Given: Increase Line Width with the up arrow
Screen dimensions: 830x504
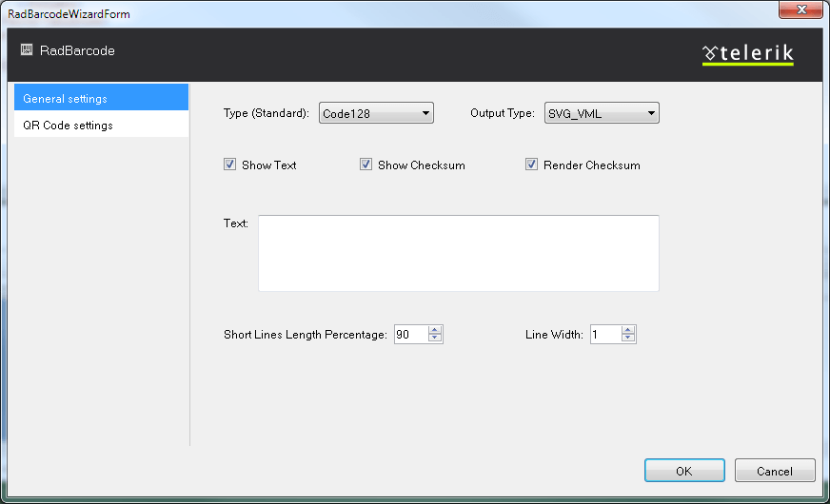Looking at the screenshot, I should pyautogui.click(x=628, y=330).
